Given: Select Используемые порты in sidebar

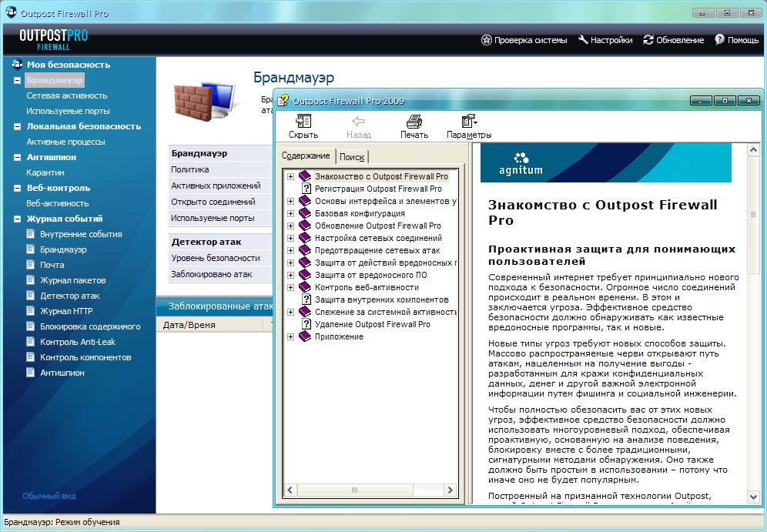Looking at the screenshot, I should [x=68, y=111].
